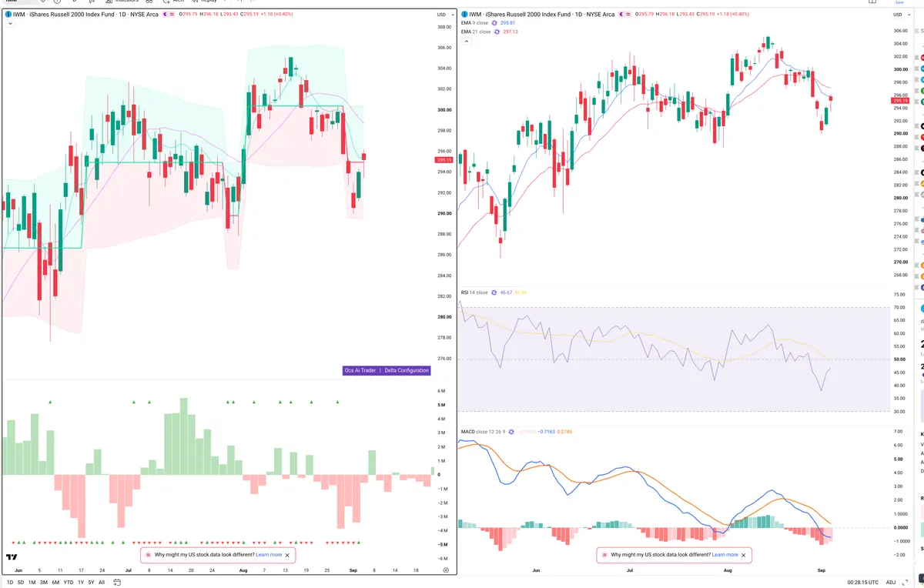Click the left chart date axis at Aug

243,570
